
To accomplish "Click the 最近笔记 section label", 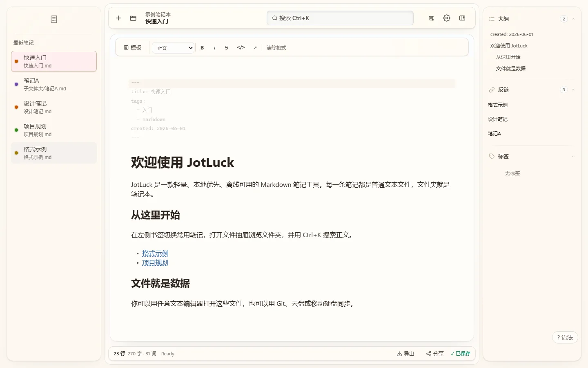I will pyautogui.click(x=24, y=43).
